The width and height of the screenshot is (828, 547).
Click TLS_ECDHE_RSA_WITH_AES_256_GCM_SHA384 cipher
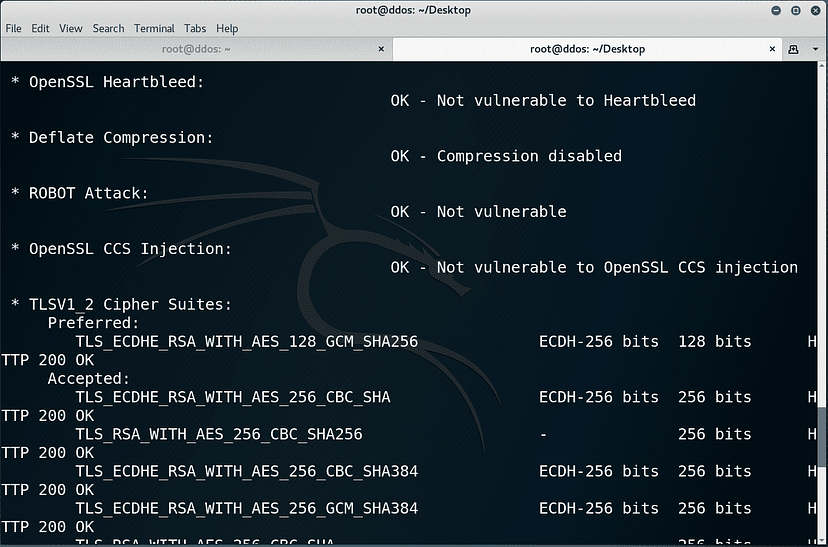tap(247, 508)
